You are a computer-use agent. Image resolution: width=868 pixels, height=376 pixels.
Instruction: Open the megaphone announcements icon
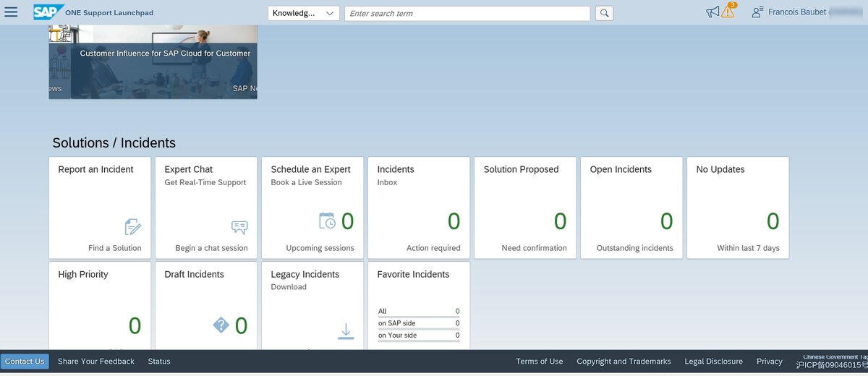tap(713, 12)
